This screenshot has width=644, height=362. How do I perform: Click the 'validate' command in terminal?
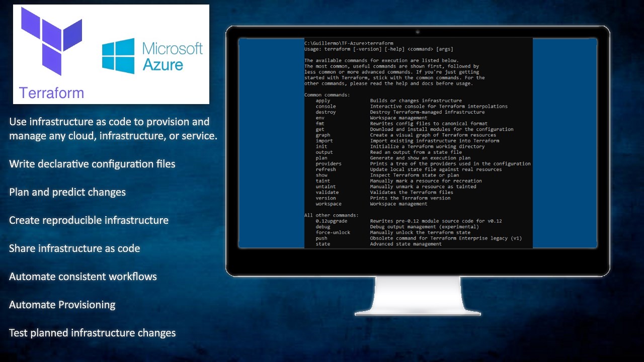click(x=327, y=192)
